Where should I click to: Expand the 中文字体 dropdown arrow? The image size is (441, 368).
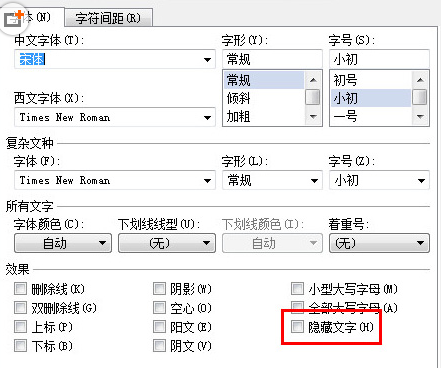pos(207,60)
